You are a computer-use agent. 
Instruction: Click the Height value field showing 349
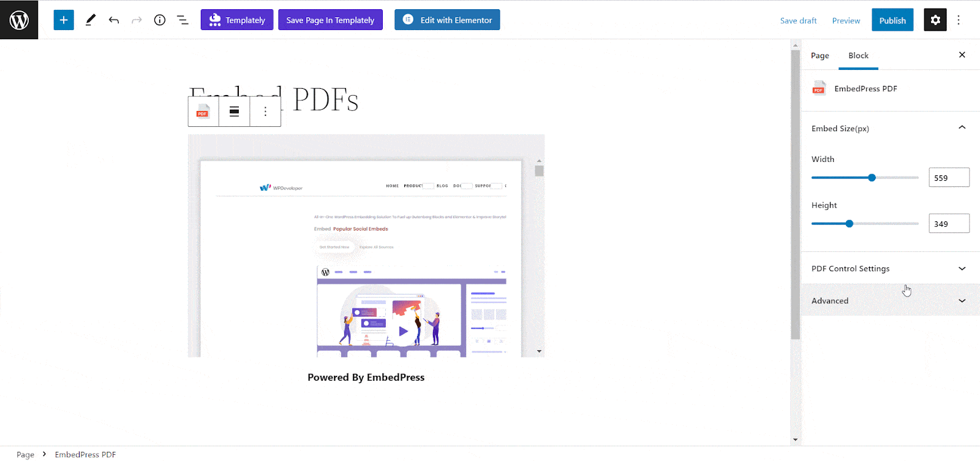949,223
